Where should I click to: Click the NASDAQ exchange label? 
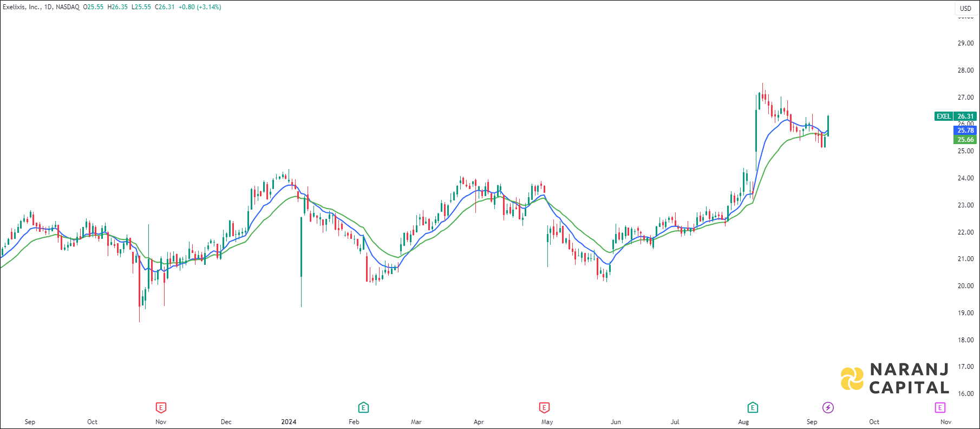point(68,7)
